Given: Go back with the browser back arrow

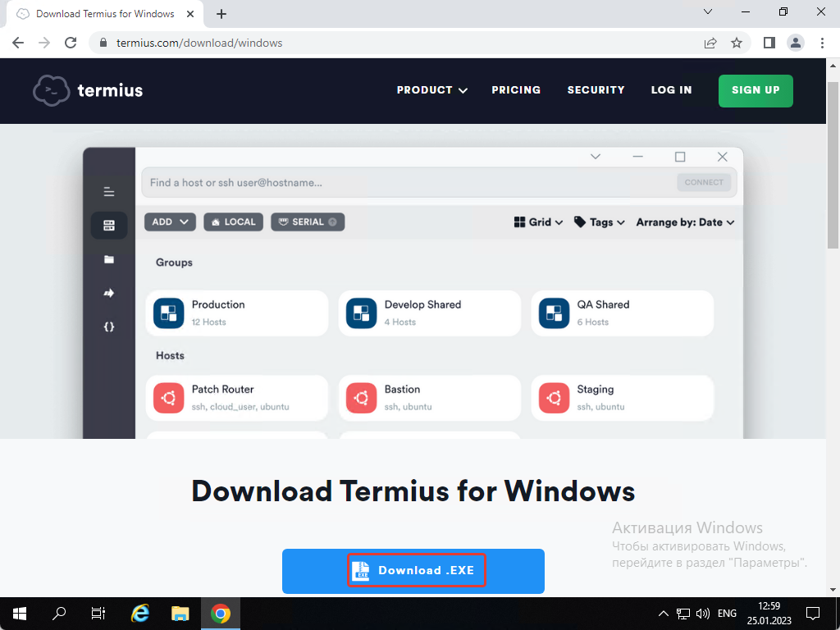Looking at the screenshot, I should [x=18, y=43].
